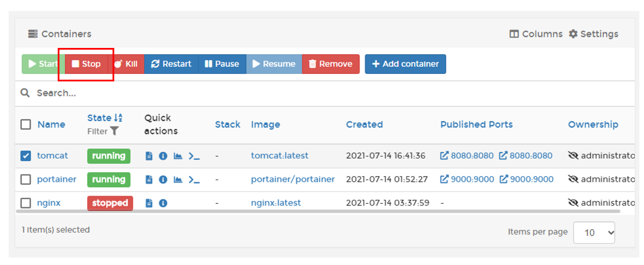Click the nginx stopped status badge
The image size is (644, 265).
tap(110, 203)
